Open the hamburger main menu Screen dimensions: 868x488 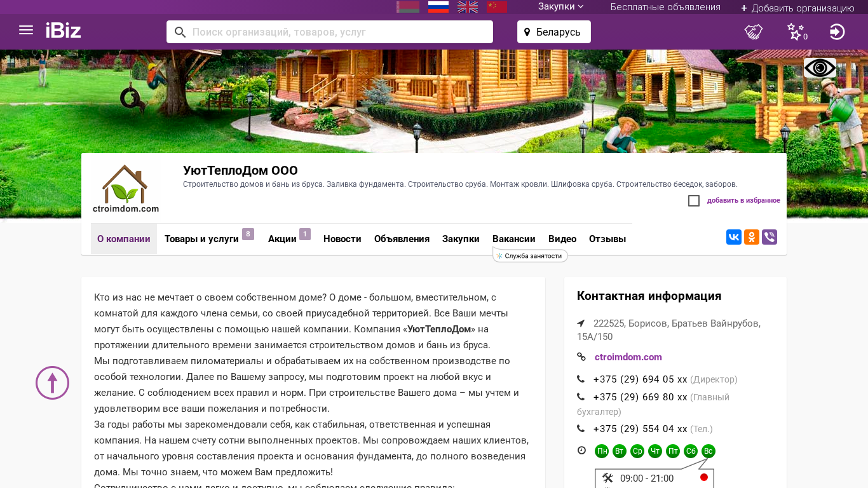pos(26,30)
